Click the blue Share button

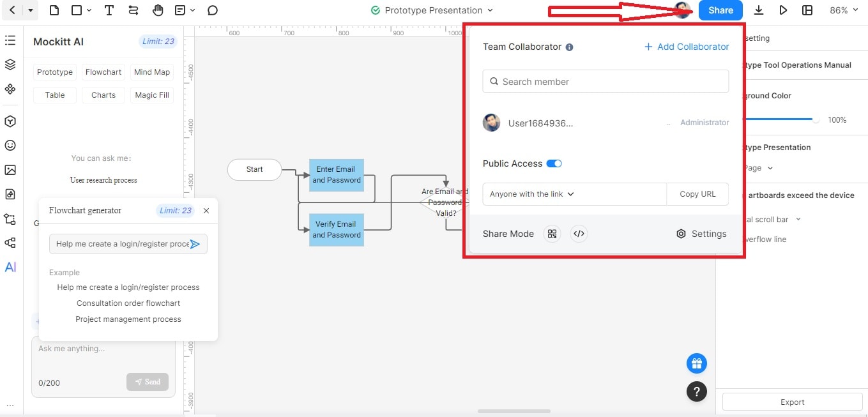(x=720, y=10)
